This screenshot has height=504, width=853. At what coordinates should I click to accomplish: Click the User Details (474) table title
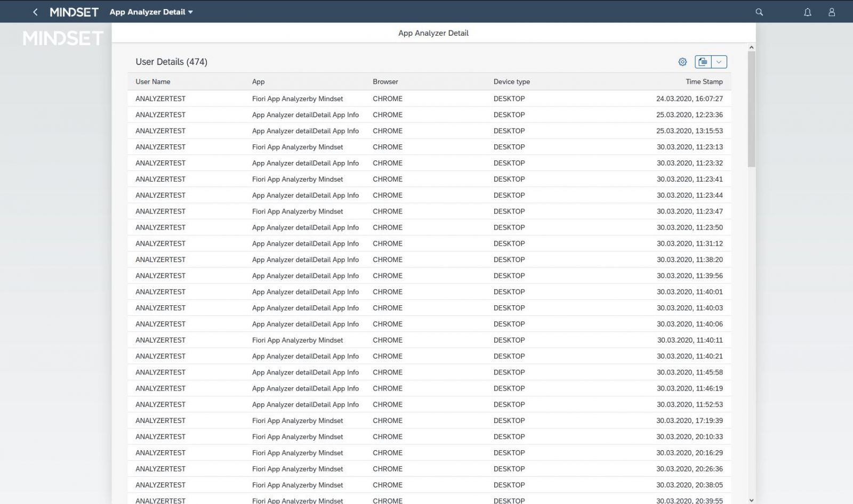coord(171,62)
